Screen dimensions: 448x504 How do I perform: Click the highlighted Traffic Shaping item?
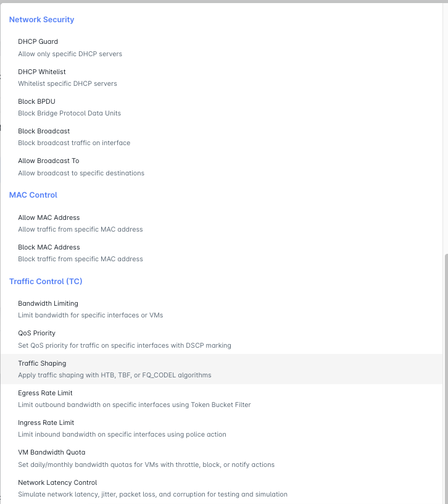[42, 363]
